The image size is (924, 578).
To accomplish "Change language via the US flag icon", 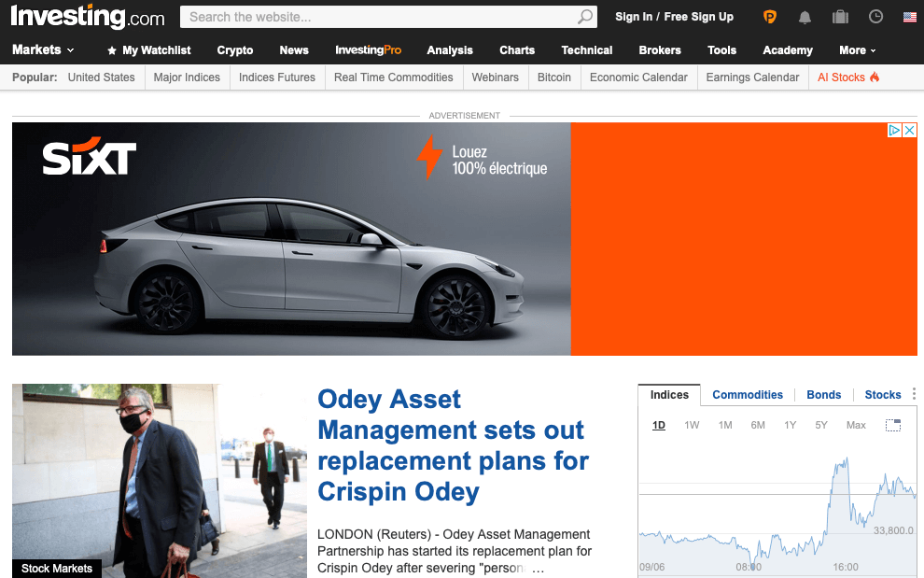I will (909, 17).
